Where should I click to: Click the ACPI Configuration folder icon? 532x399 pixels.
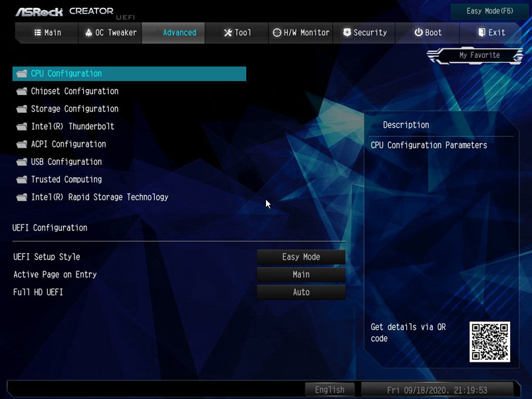click(22, 144)
